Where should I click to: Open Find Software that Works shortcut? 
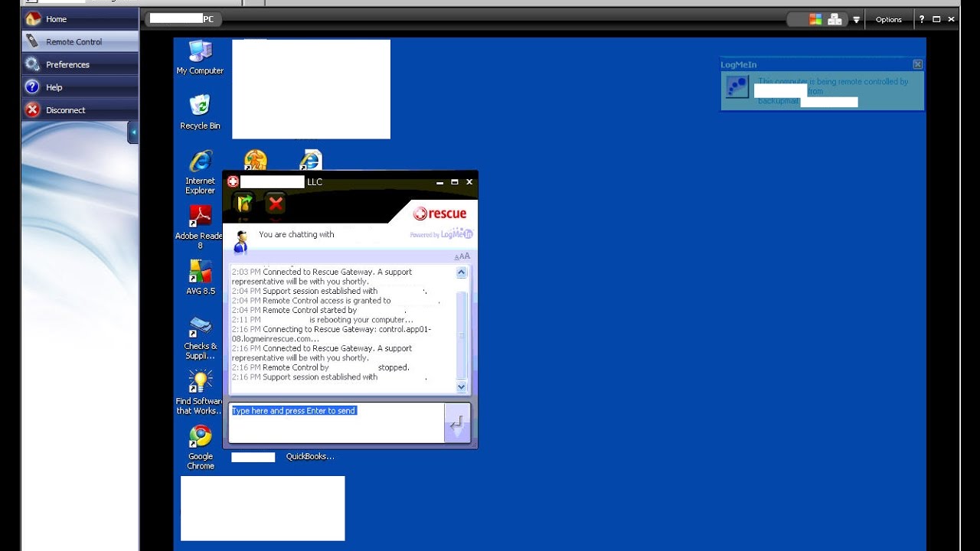200,393
